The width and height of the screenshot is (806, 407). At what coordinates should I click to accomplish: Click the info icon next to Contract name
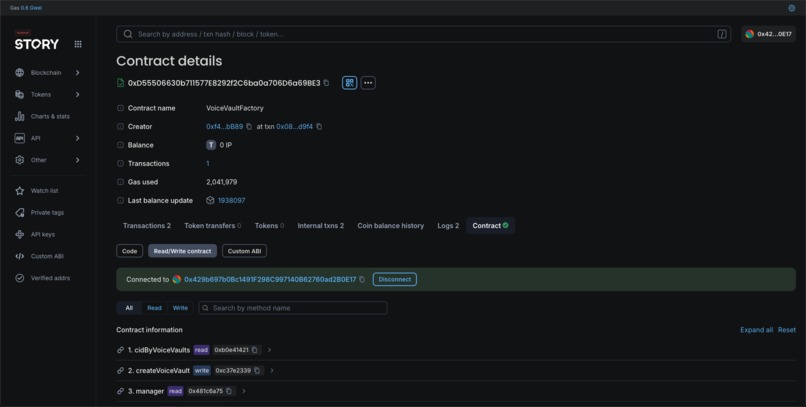120,108
